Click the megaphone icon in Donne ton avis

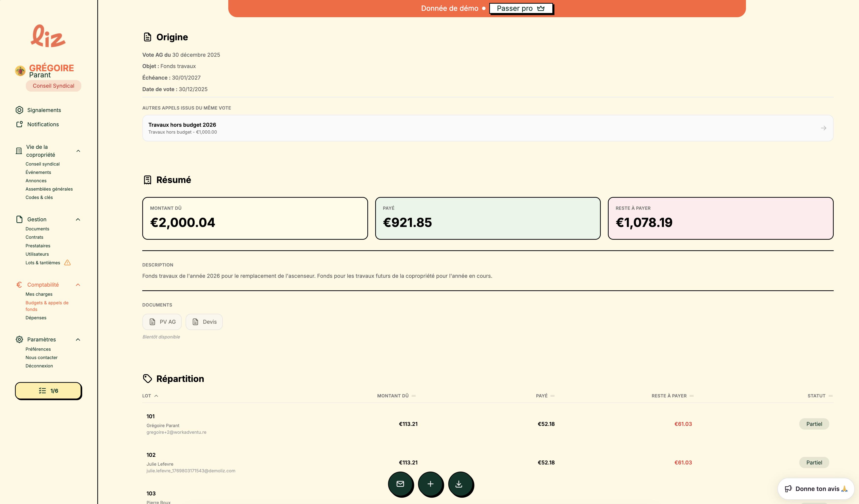pyautogui.click(x=788, y=489)
